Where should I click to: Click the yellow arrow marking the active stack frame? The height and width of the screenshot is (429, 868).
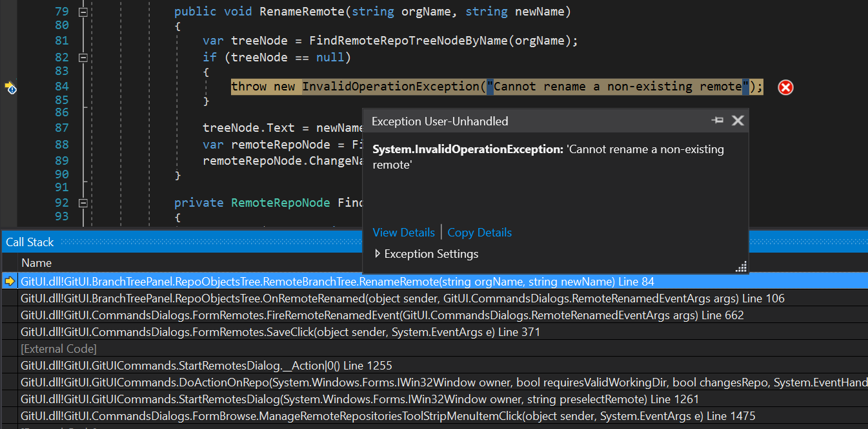point(9,281)
